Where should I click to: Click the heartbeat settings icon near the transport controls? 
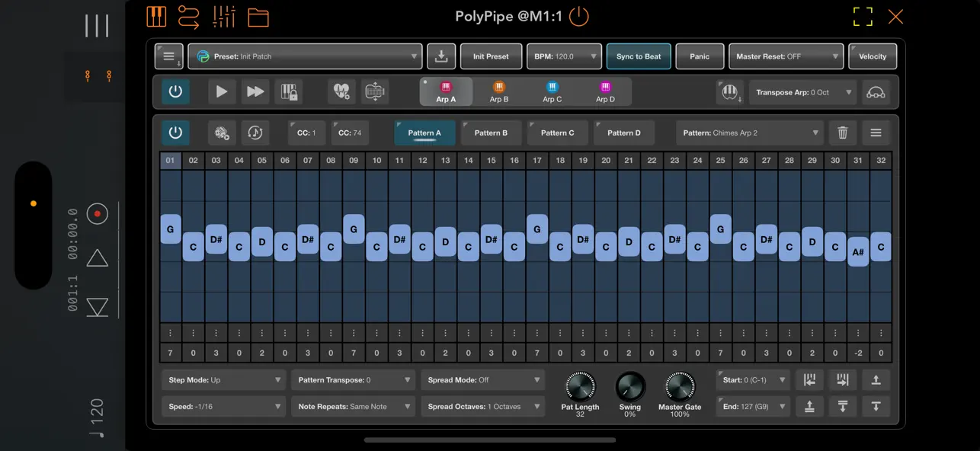[x=341, y=91]
